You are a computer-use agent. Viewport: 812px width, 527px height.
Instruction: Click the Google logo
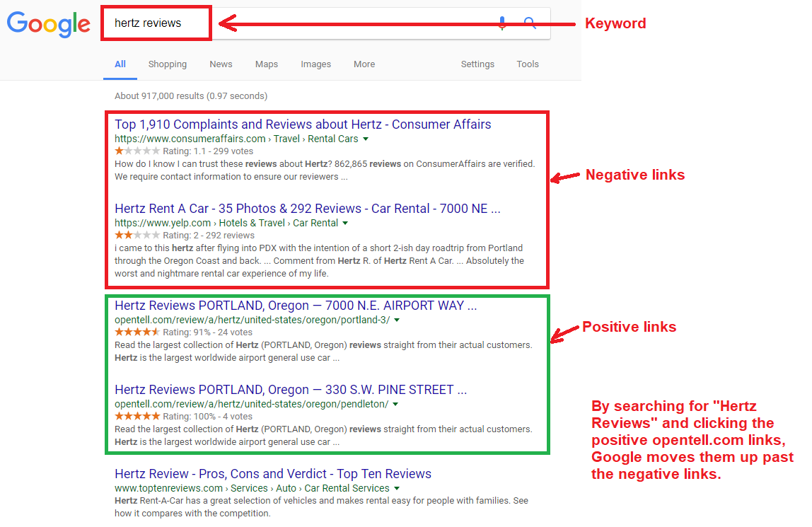click(49, 24)
